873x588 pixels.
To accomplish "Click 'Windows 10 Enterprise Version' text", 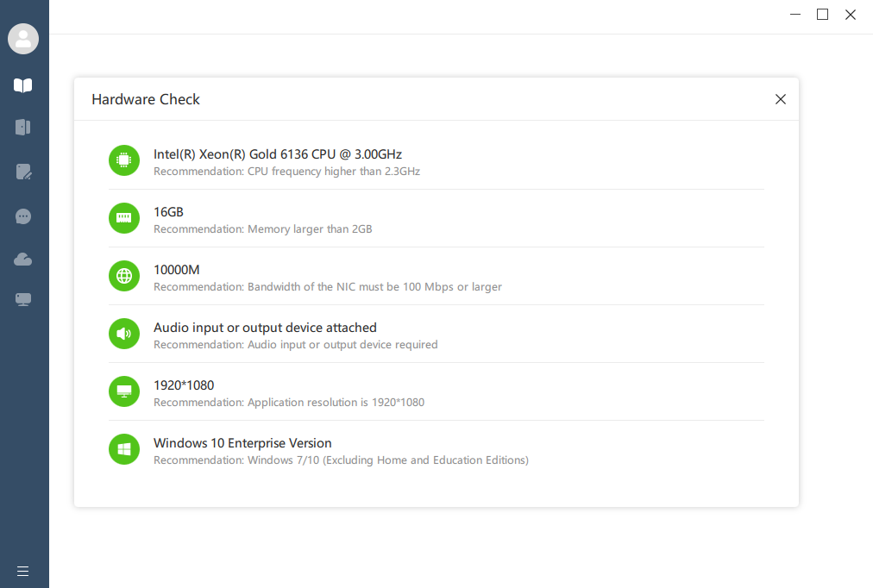I will click(x=242, y=443).
